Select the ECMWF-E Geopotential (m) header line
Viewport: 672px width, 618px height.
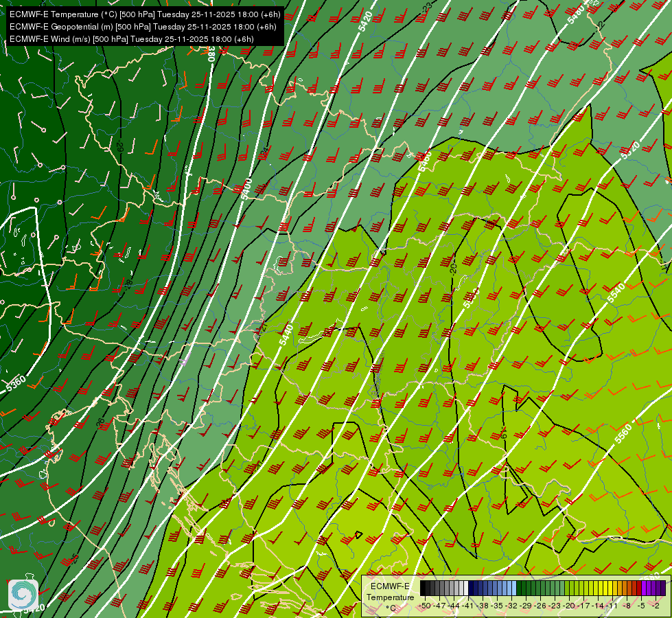pyautogui.click(x=143, y=27)
